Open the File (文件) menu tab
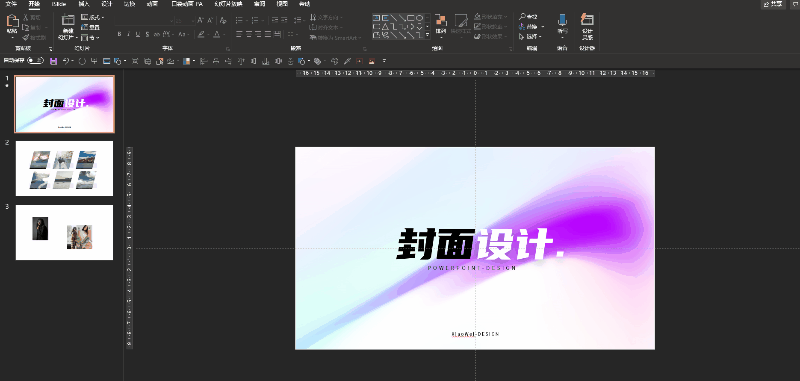 pos(11,4)
